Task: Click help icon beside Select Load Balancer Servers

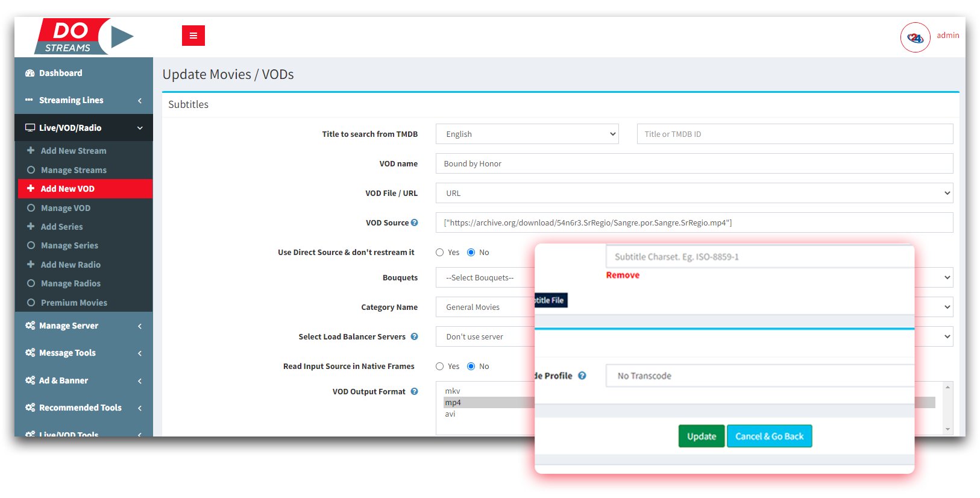Action: [x=415, y=336]
